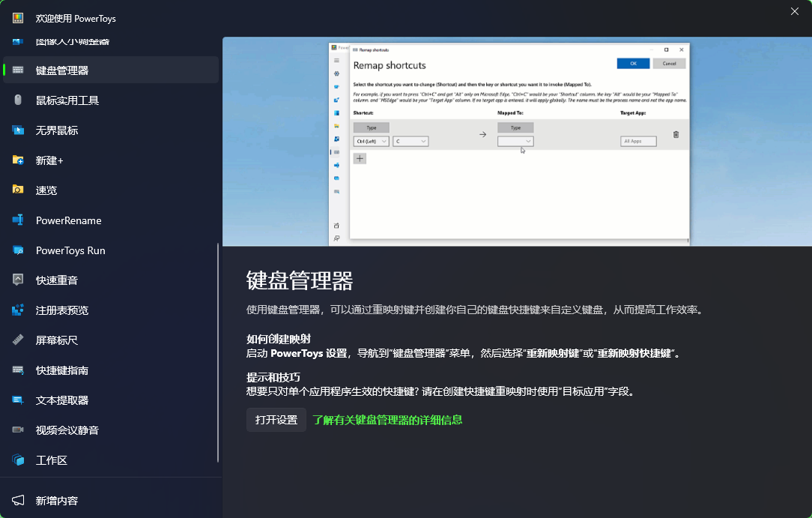Click the Remap shortcuts preview image

(517, 142)
